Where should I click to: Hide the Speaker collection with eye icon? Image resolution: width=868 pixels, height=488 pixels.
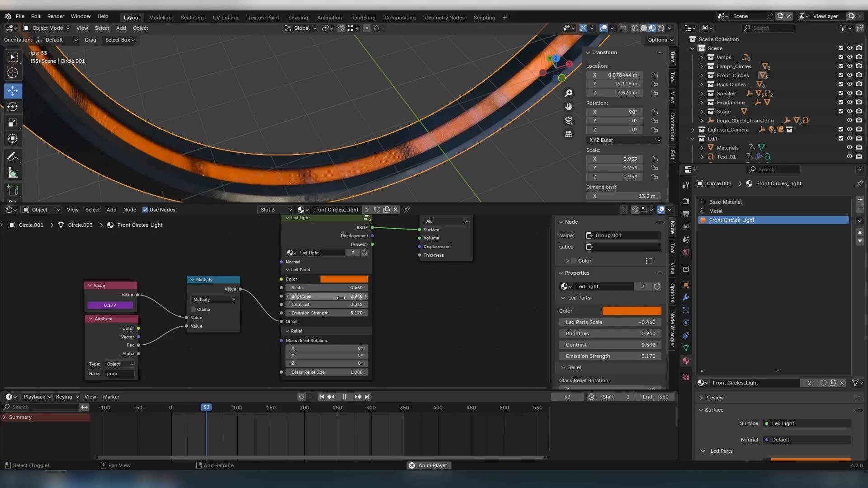[849, 94]
